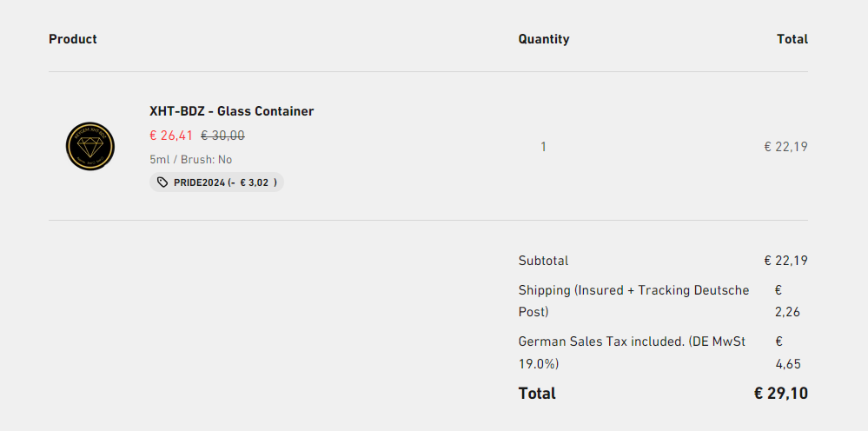Screen dimensions: 868x431
Task: Click the Total column header
Action: tap(792, 39)
